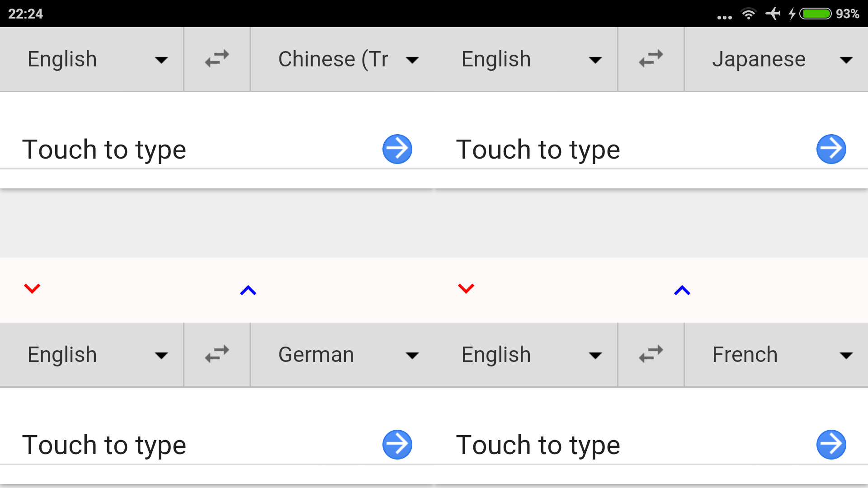Swap English and Japanese languages
868x488 pixels.
651,59
